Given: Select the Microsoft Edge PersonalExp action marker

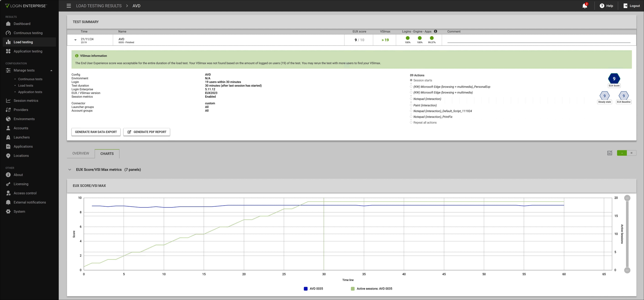Looking at the screenshot, I should [411, 86].
